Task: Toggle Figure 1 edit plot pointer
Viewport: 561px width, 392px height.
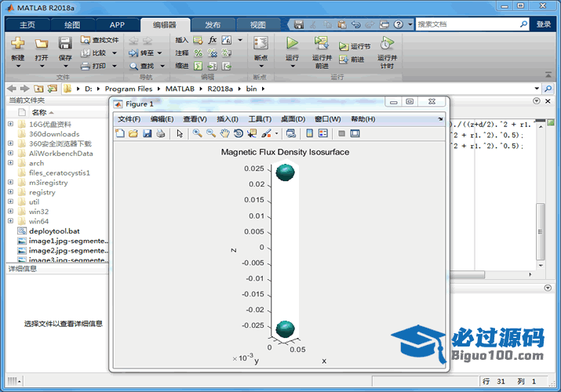Action: [180, 133]
